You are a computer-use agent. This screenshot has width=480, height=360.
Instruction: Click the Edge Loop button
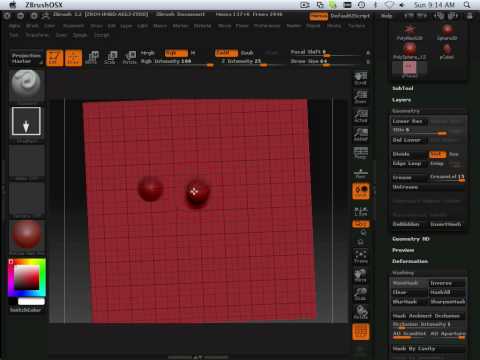(409, 164)
